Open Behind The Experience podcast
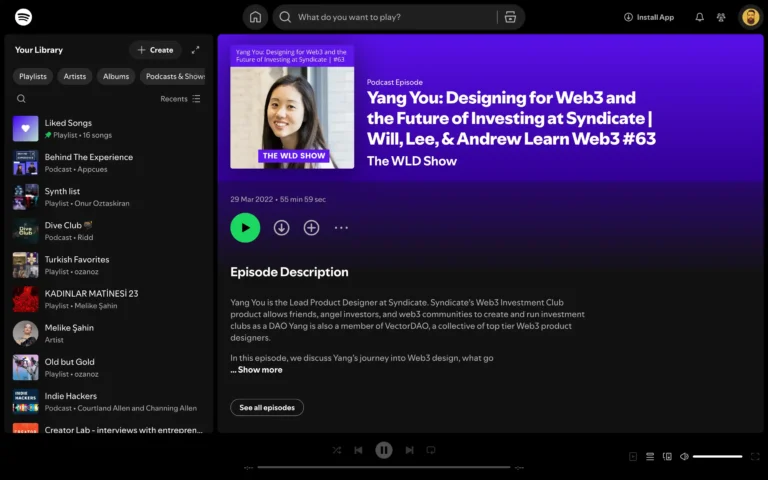 108,163
